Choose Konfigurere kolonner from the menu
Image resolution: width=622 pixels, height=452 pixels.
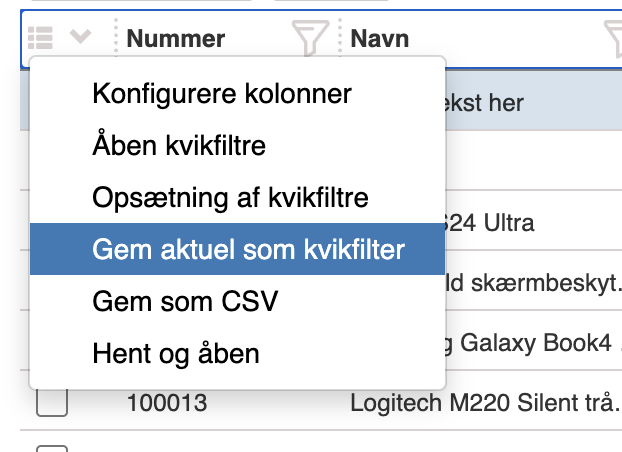(x=222, y=94)
